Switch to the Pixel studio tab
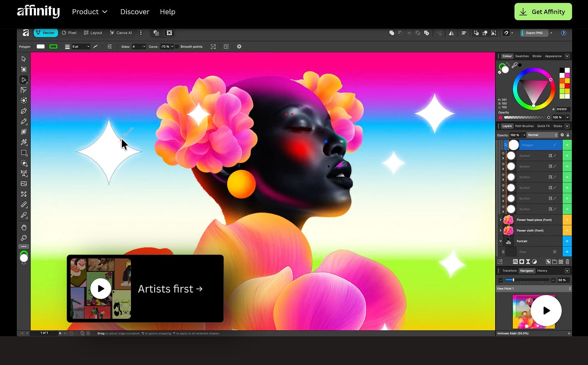The image size is (588, 365). pos(69,33)
